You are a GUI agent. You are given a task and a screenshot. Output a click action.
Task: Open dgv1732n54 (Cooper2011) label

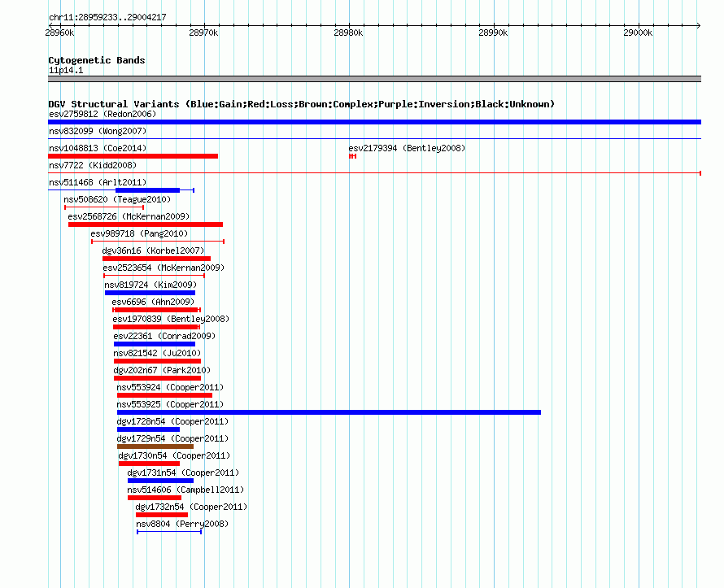coord(192,507)
